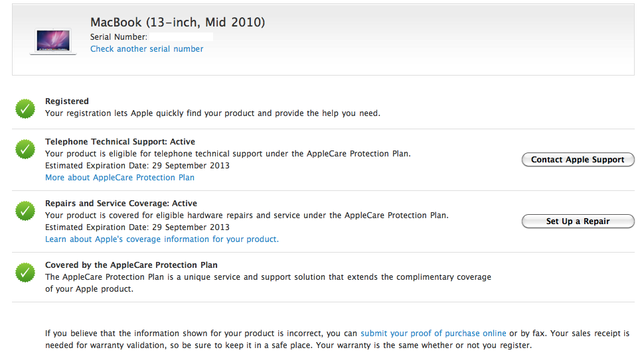Click the green checkmark beside Registered
The width and height of the screenshot is (644, 364).
click(x=25, y=109)
